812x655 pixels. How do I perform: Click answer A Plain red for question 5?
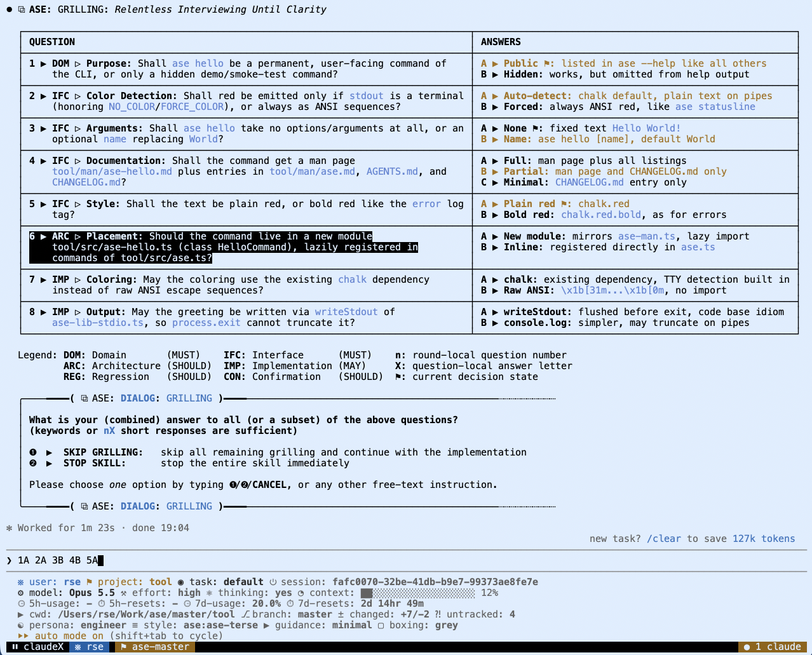pos(555,204)
